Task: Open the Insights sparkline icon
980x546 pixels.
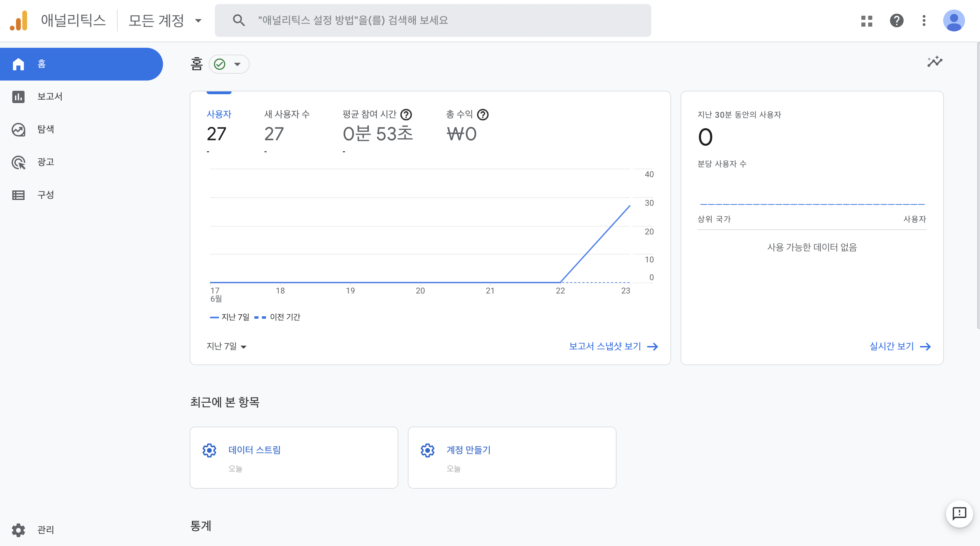Action: (x=934, y=62)
